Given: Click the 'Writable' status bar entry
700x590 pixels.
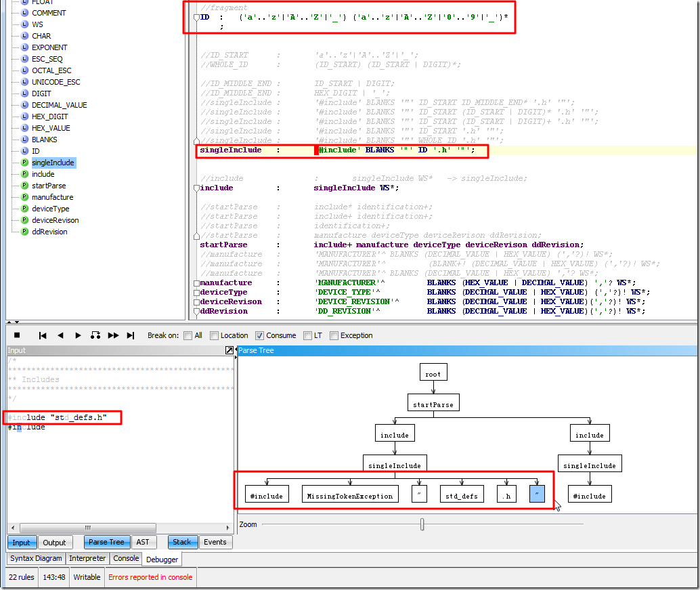Looking at the screenshot, I should point(87,577).
